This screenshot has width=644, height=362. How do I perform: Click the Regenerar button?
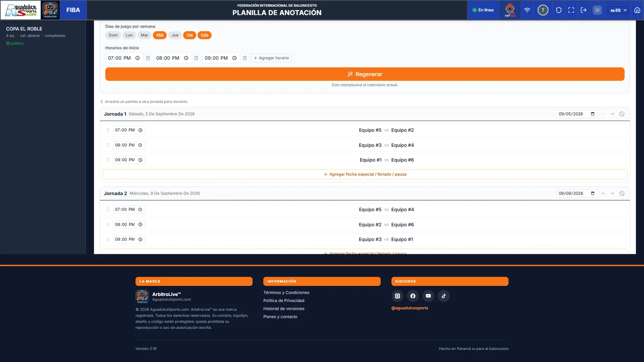click(365, 74)
